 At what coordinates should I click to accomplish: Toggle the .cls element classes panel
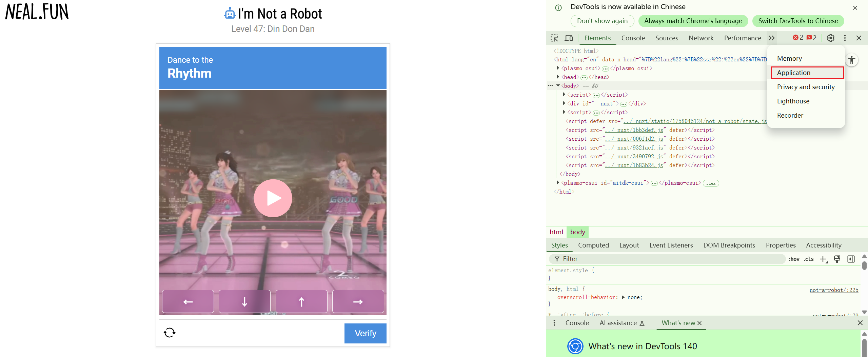point(809,259)
